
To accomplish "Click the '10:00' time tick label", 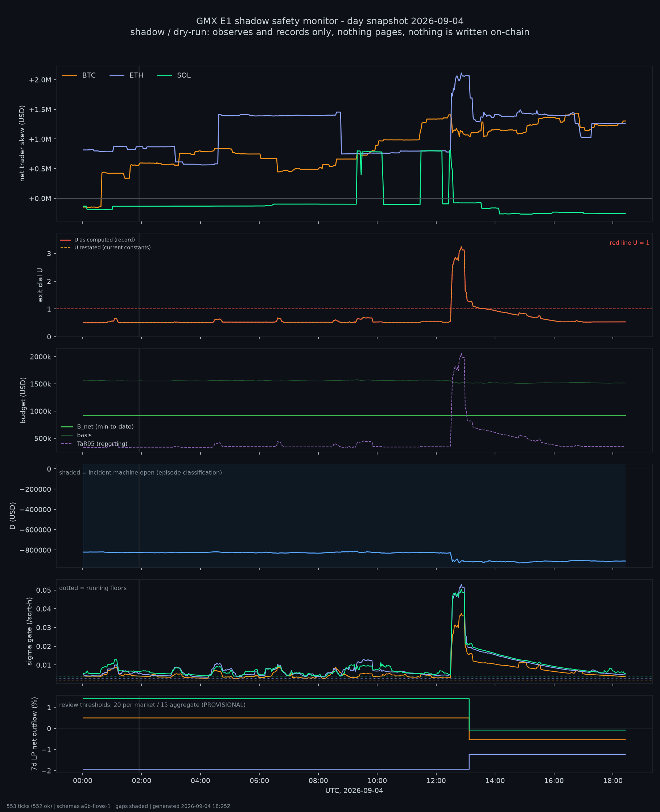I will [x=377, y=781].
